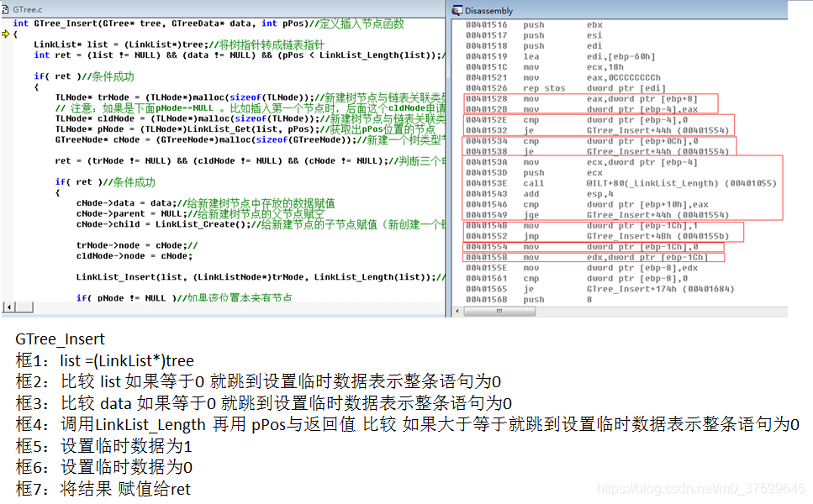Click disassembly line 00401528 mov eax,[ebp+8]

pos(581,99)
